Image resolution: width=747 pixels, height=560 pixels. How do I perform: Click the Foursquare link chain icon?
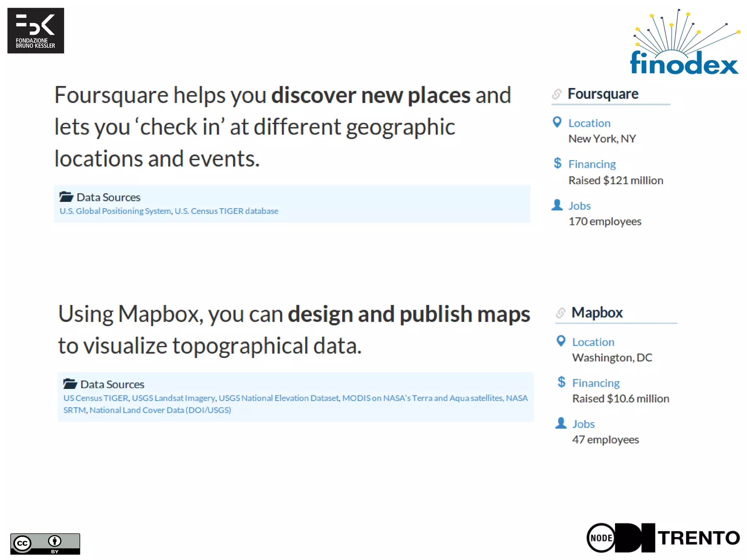point(556,94)
